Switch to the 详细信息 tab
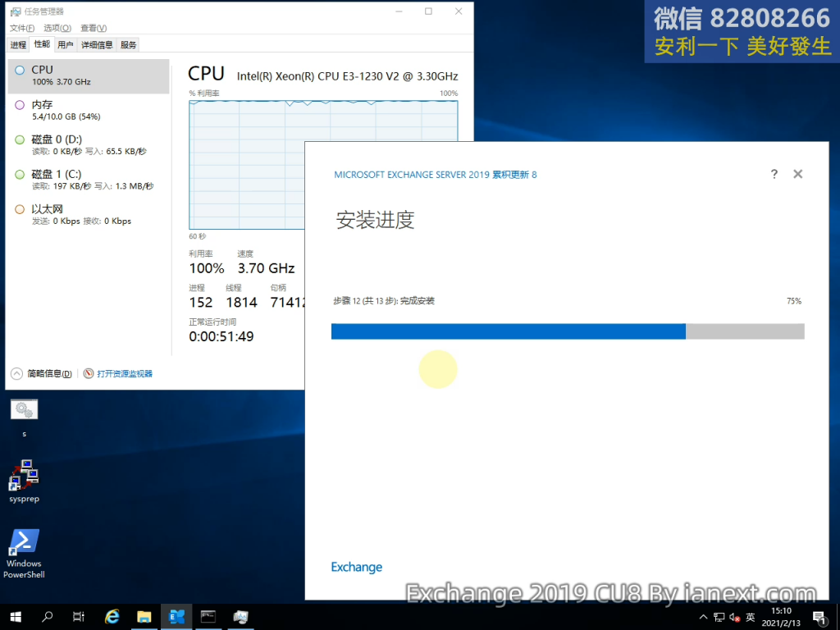Viewport: 840px width, 630px height. 97,45
